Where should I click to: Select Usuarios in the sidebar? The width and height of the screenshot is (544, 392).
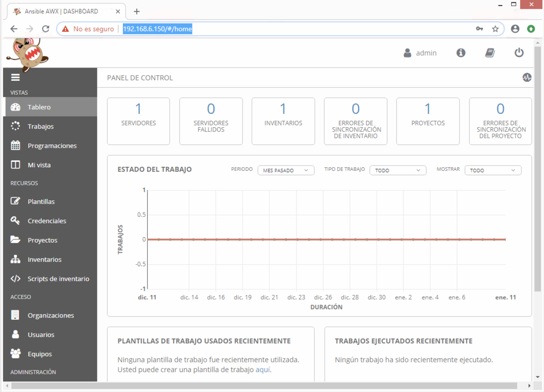51,335
